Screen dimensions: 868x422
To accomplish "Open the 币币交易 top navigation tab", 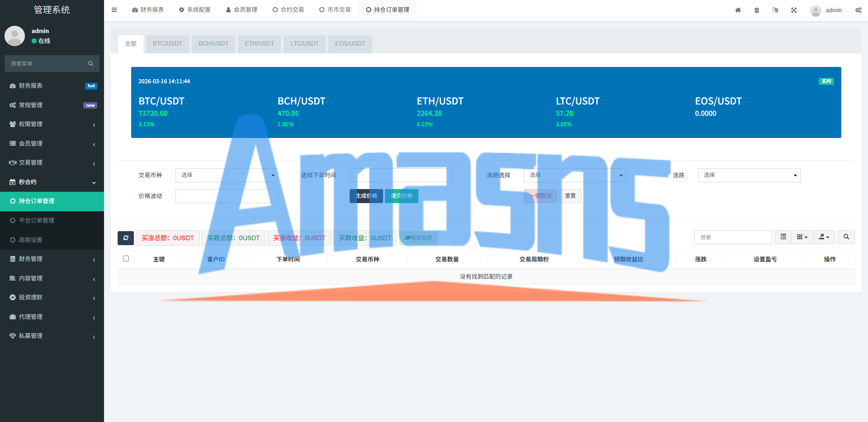I will [x=335, y=10].
